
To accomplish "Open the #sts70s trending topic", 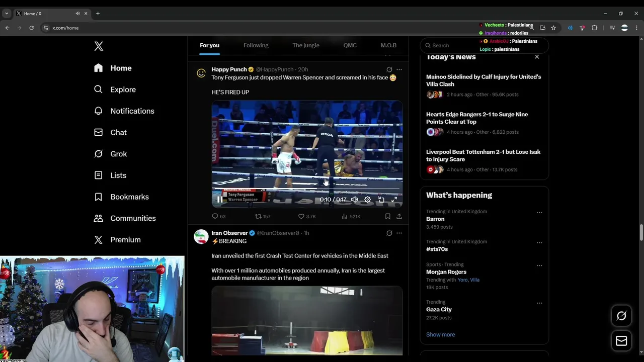I will pyautogui.click(x=437, y=249).
